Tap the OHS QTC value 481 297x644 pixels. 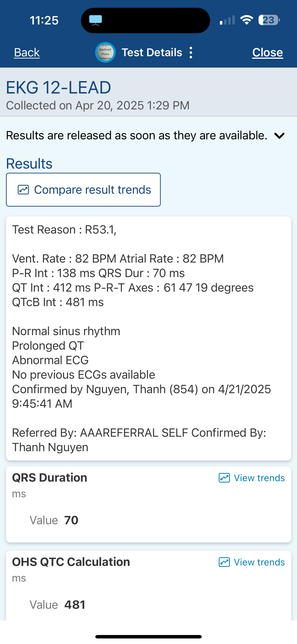(x=75, y=605)
